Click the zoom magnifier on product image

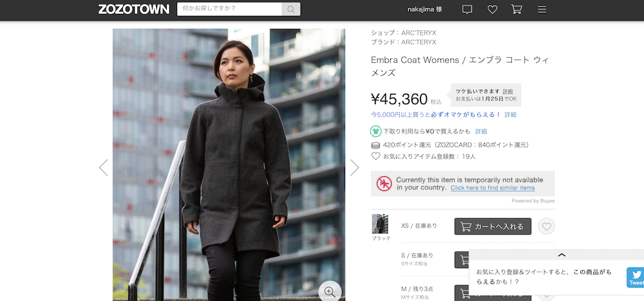tap(330, 291)
